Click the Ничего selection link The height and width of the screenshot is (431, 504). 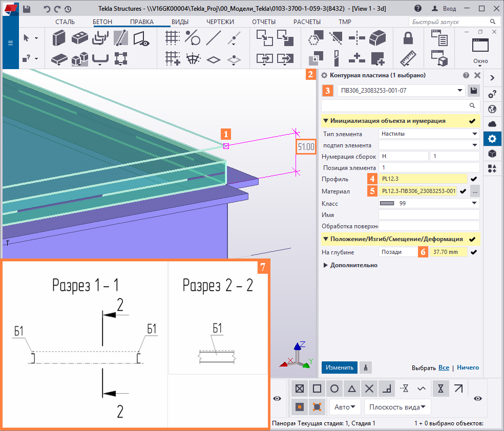click(468, 368)
